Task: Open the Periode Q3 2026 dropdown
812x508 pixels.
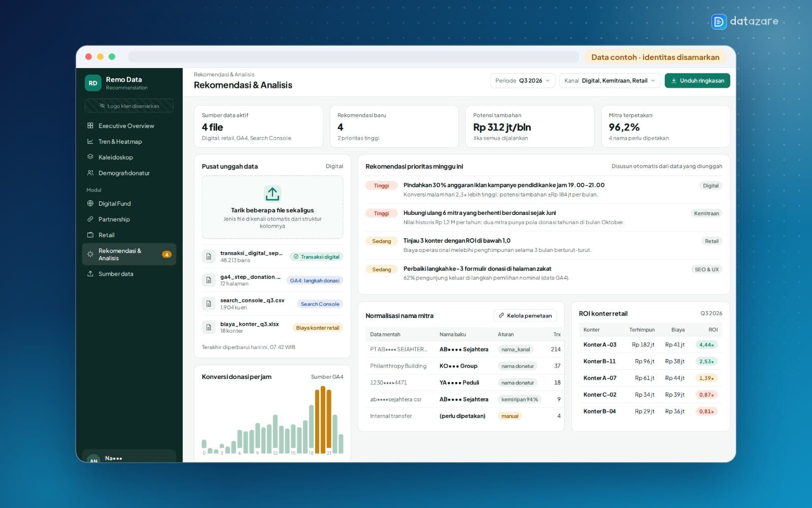Action: pyautogui.click(x=522, y=80)
